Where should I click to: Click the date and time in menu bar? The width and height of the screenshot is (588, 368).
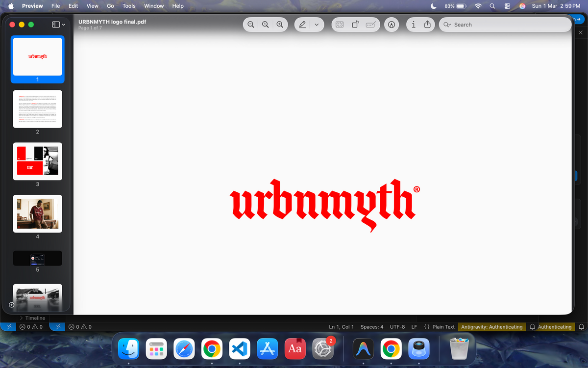556,6
